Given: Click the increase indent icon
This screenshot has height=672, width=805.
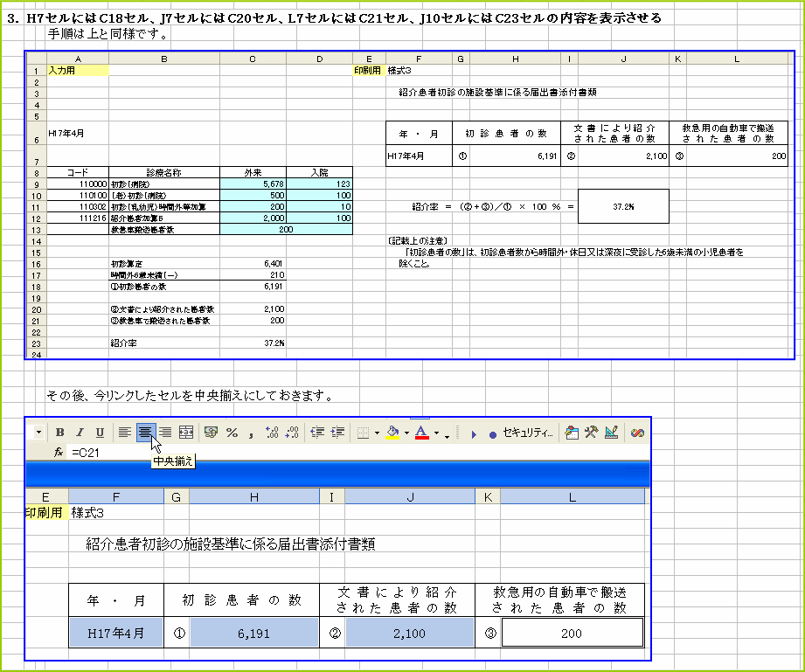Looking at the screenshot, I should coord(337,434).
